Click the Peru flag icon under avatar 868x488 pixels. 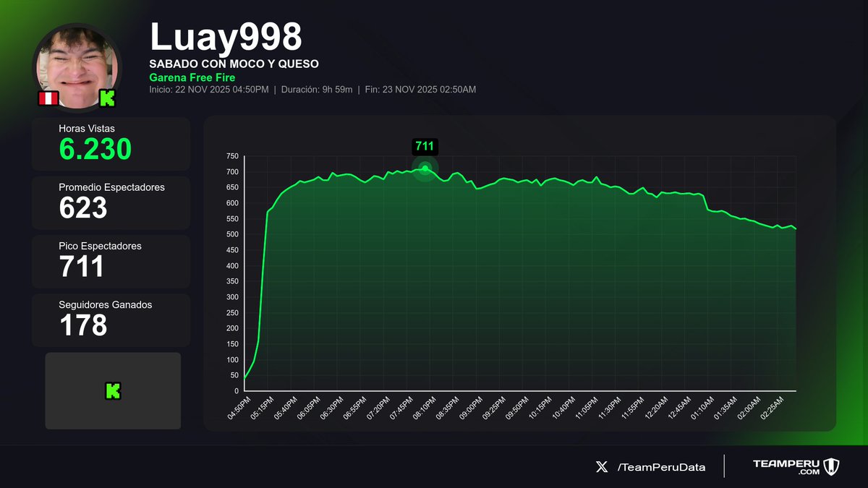click(x=48, y=98)
